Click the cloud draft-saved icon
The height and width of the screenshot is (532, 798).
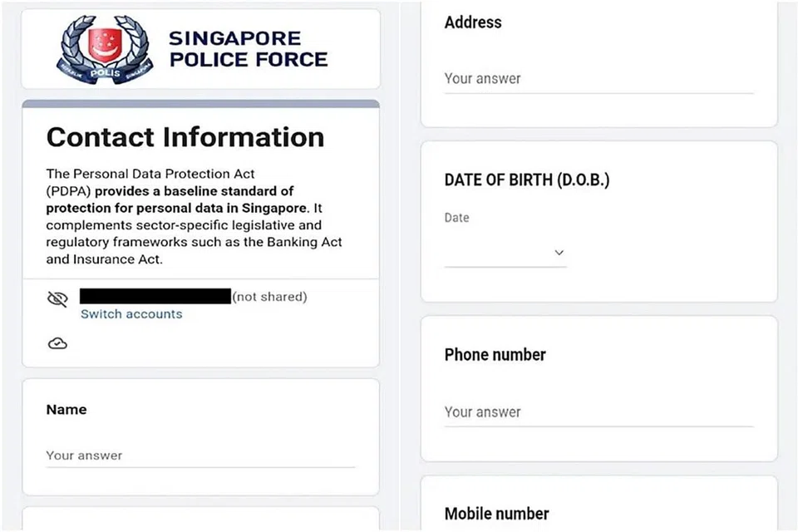click(57, 342)
